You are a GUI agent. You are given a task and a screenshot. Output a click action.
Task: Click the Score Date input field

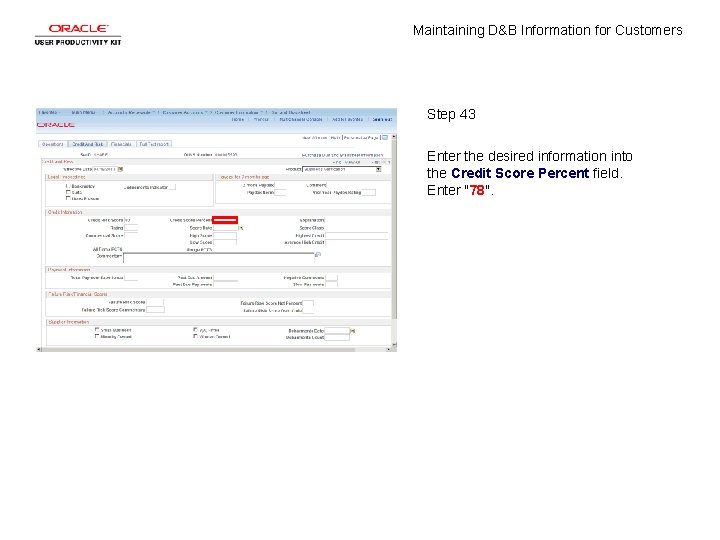[x=225, y=228]
